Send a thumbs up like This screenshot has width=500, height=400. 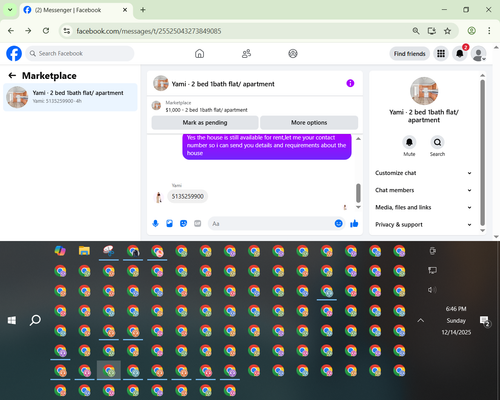pos(354,223)
